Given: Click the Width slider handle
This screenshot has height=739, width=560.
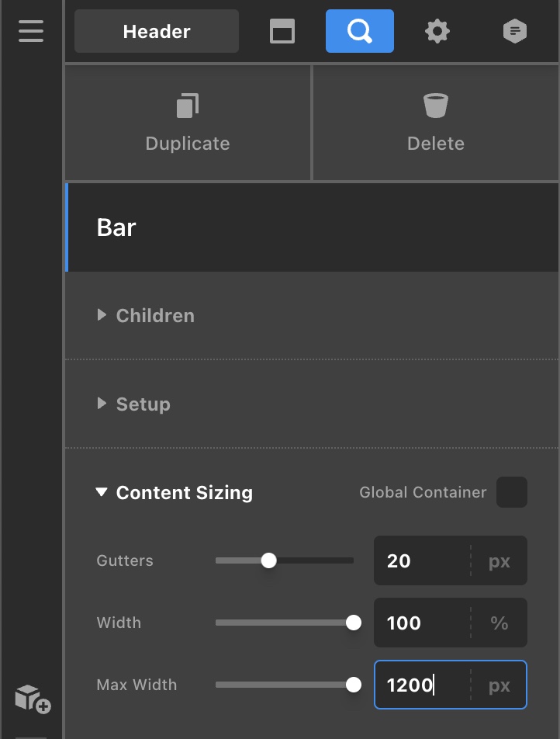Looking at the screenshot, I should point(353,623).
